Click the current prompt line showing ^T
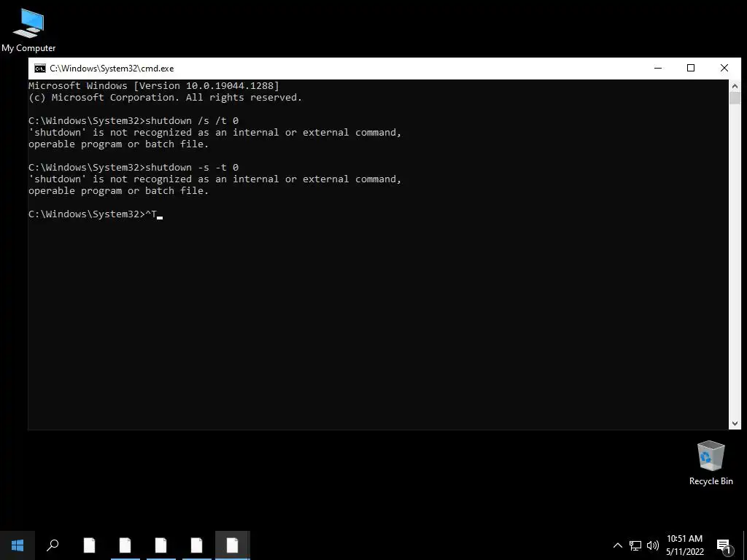The height and width of the screenshot is (560, 747). tap(96, 214)
